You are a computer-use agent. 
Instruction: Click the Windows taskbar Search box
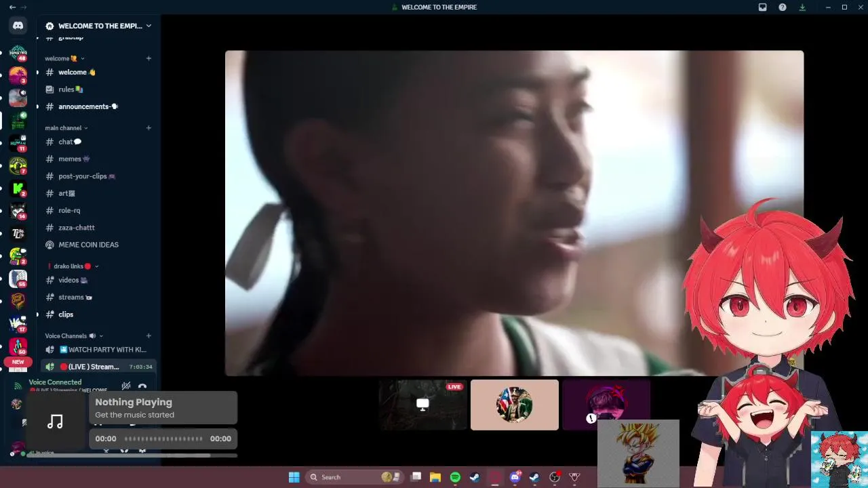(x=353, y=477)
